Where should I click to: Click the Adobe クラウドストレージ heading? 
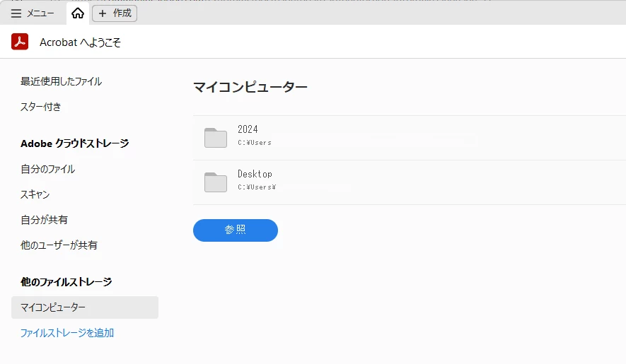pos(75,143)
